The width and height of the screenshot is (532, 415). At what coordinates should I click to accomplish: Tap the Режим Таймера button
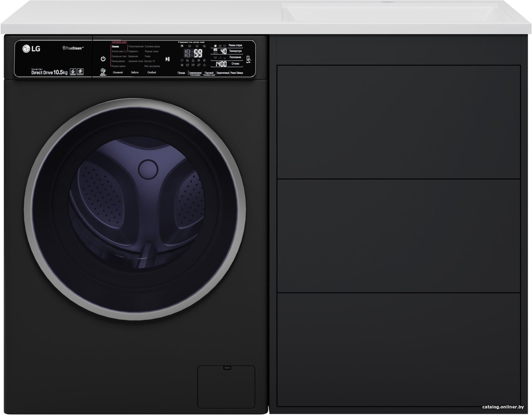coord(237,73)
